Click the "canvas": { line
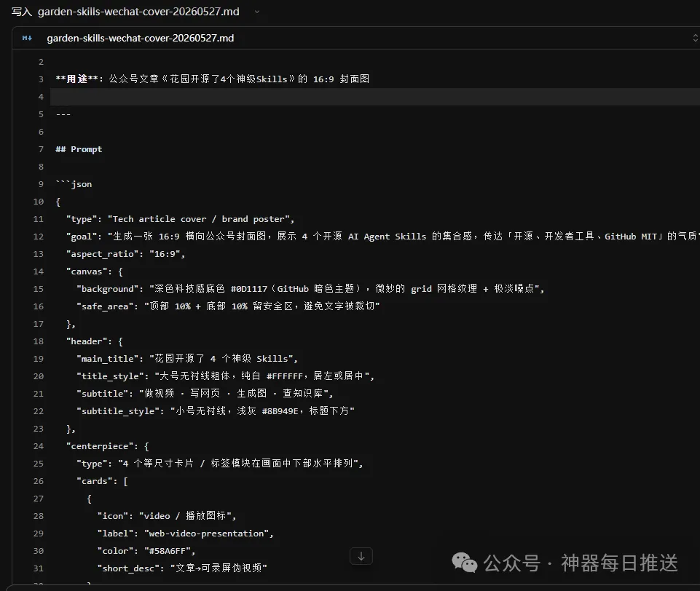 pyautogui.click(x=95, y=271)
